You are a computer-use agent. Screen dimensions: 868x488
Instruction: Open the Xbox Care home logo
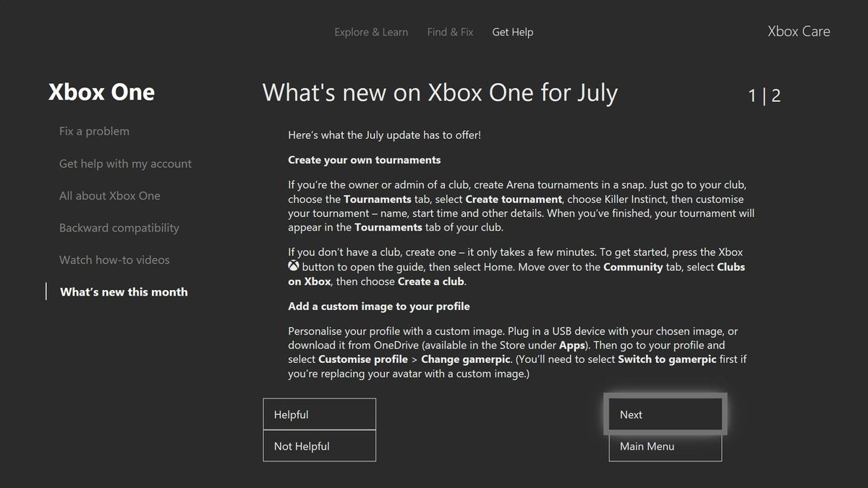[x=798, y=31]
